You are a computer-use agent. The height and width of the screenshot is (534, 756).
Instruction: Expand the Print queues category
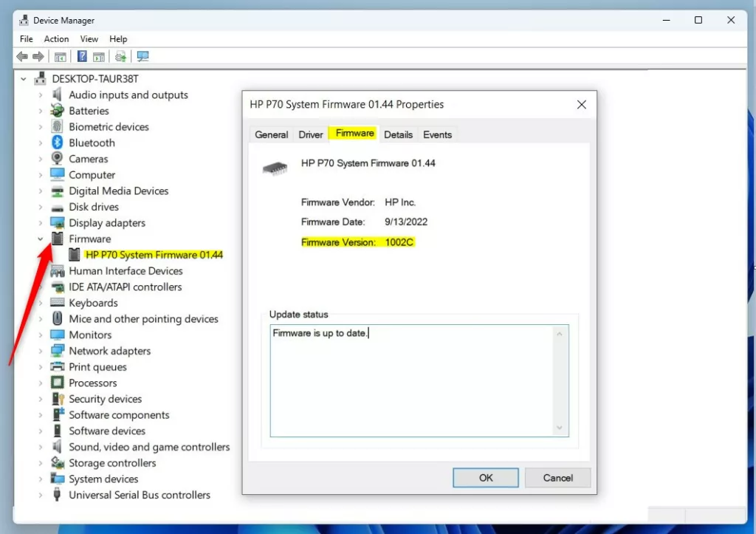tap(41, 367)
